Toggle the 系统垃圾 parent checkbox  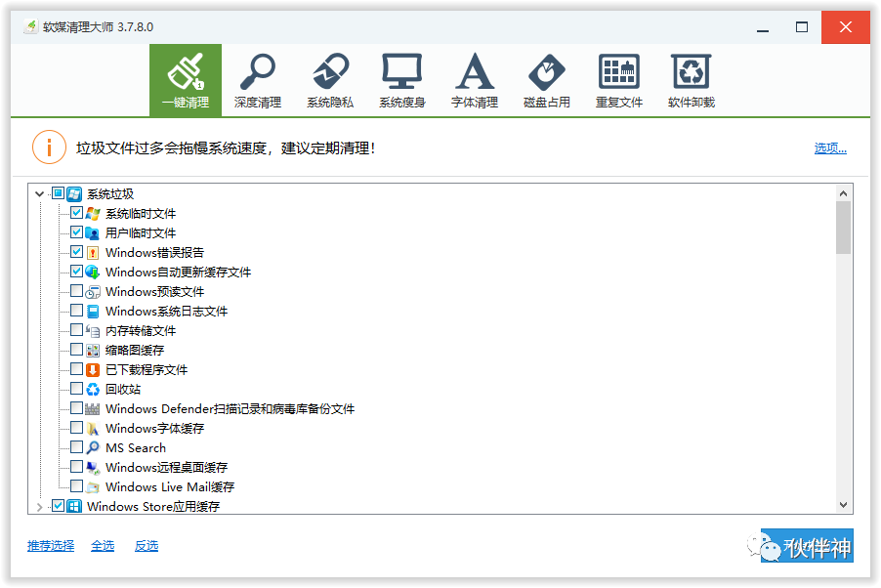coord(58,194)
